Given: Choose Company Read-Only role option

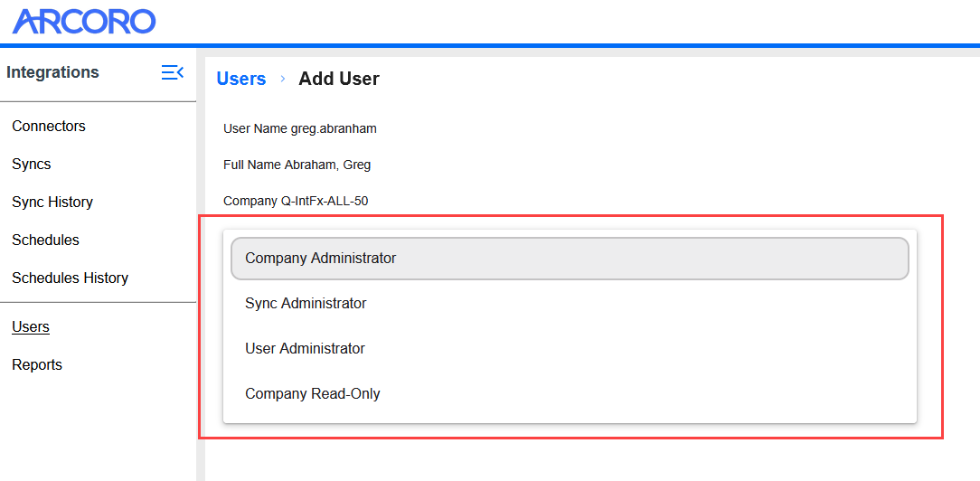Looking at the screenshot, I should click(570, 394).
